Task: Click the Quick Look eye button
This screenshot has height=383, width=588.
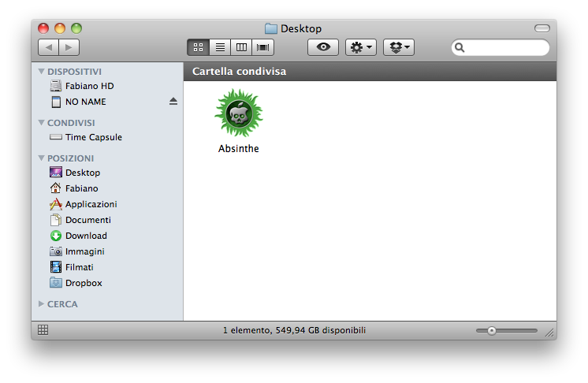Action: point(322,47)
